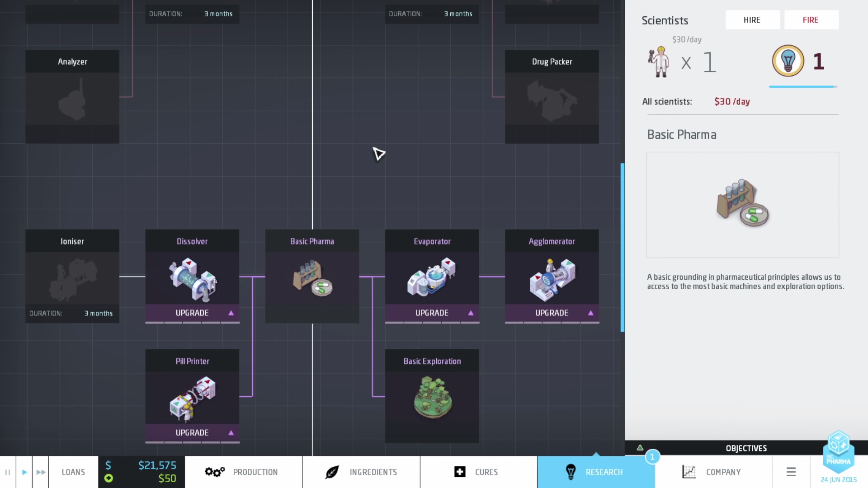The height and width of the screenshot is (488, 868).
Task: Open the Basic Exploration island icon
Action: coord(432,398)
